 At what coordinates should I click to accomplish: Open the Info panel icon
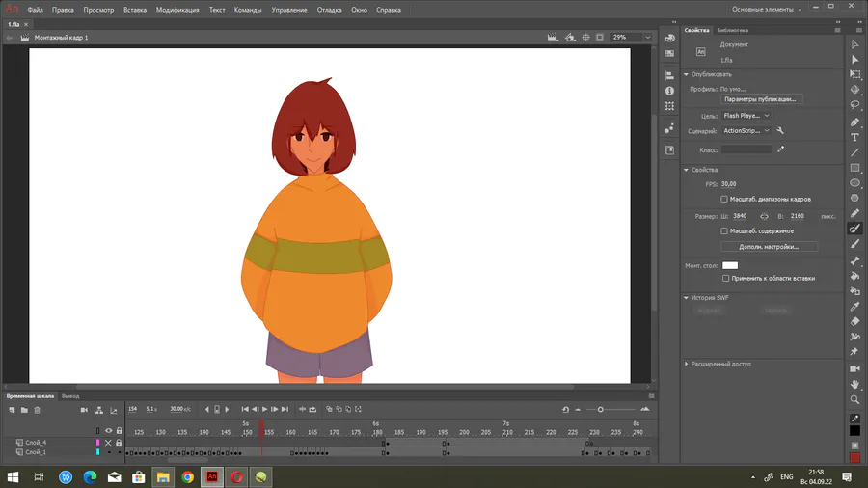[669, 91]
